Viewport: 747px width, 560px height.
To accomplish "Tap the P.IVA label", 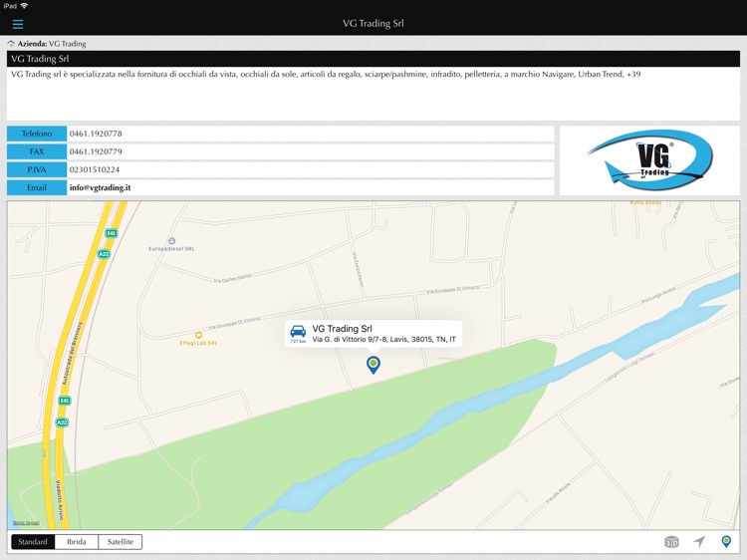I will tap(37, 170).
